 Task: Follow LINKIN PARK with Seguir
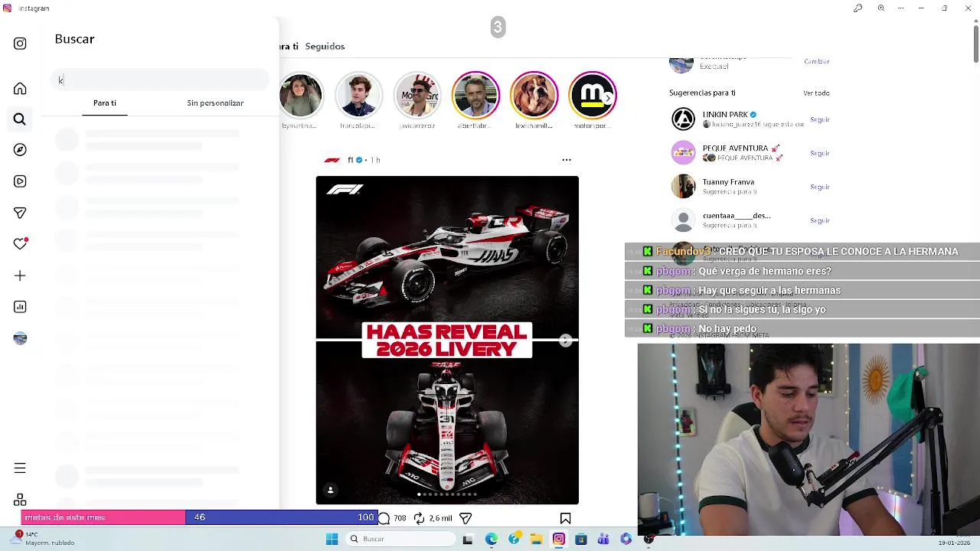pos(820,119)
